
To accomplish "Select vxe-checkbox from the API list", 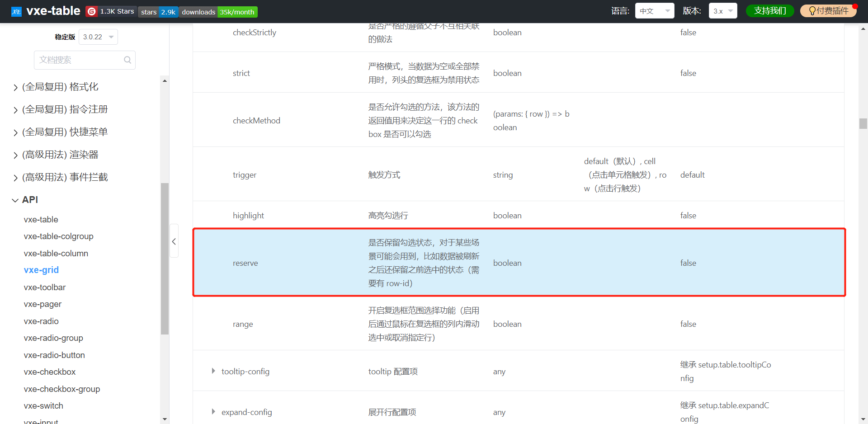I will pyautogui.click(x=50, y=372).
